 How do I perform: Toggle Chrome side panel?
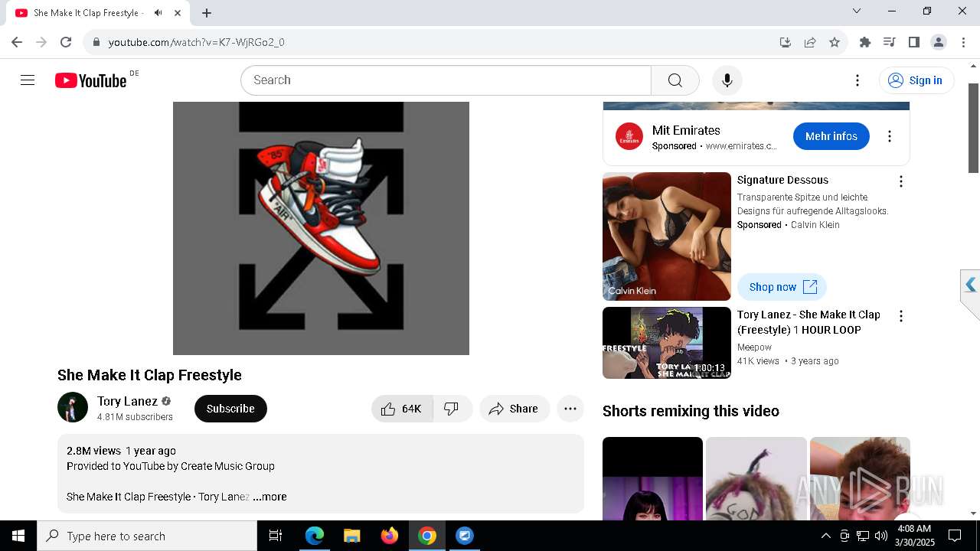point(914,42)
